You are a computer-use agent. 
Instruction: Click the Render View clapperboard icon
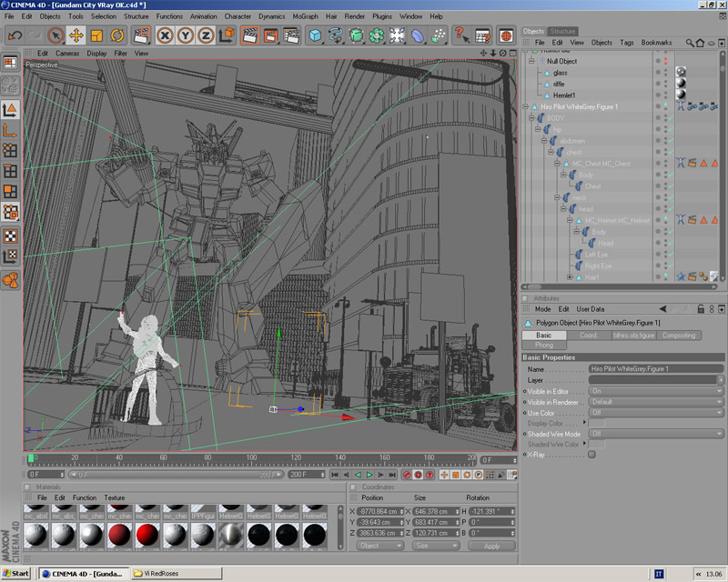click(x=249, y=35)
